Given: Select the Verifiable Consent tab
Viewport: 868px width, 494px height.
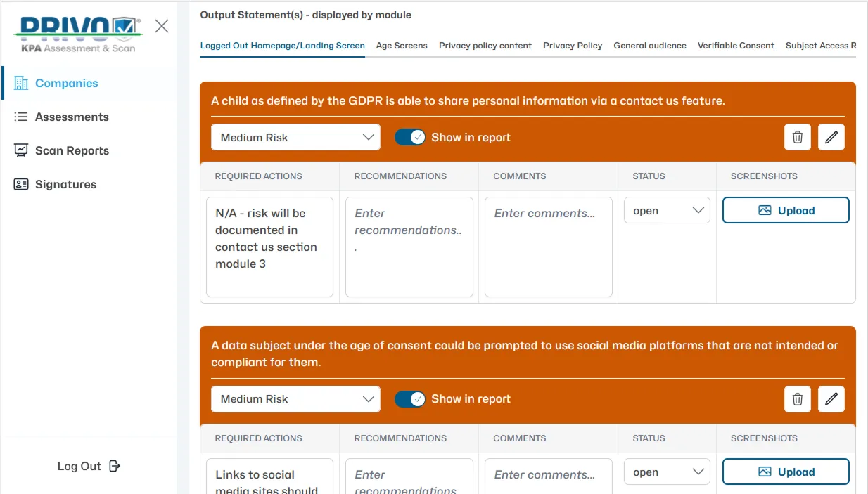Looking at the screenshot, I should [x=736, y=46].
